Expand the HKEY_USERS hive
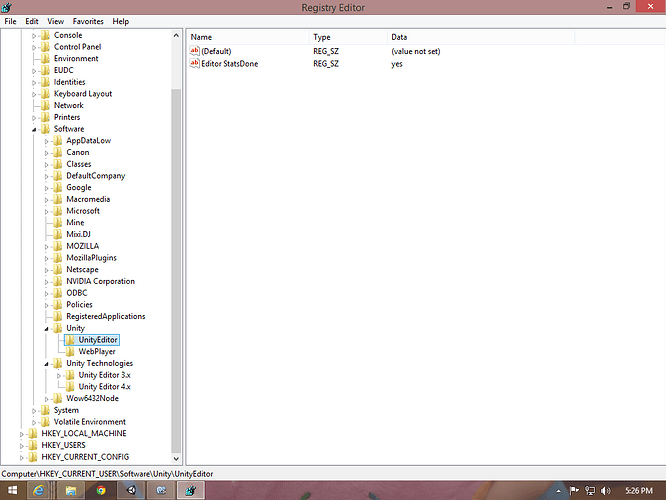 (x=22, y=446)
